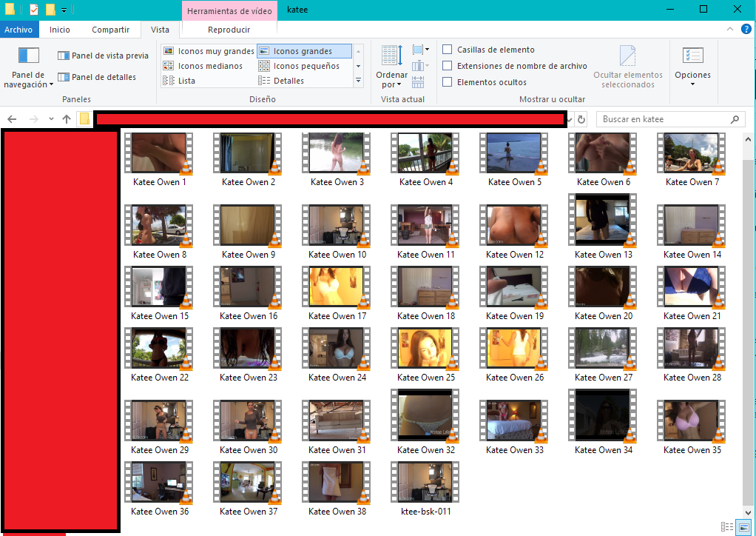This screenshot has height=536, width=756.
Task: Click the file name Katee Owen 10
Action: tap(337, 254)
